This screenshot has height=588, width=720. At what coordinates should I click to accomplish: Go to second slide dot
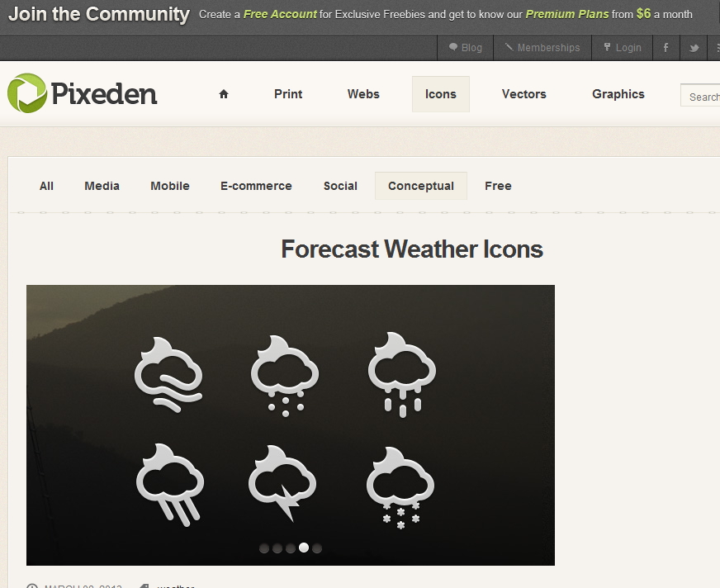(277, 548)
